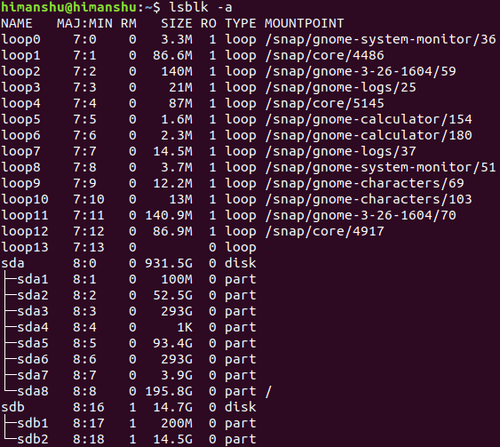Click the device name loop10
Viewport: 500px width, 447px height.
pos(25,199)
